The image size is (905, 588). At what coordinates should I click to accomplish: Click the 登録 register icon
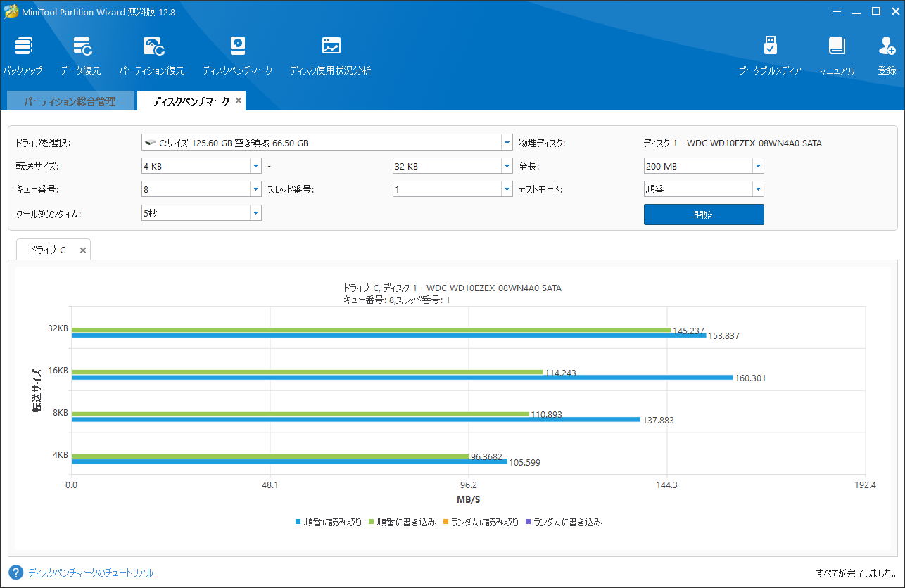(x=887, y=56)
